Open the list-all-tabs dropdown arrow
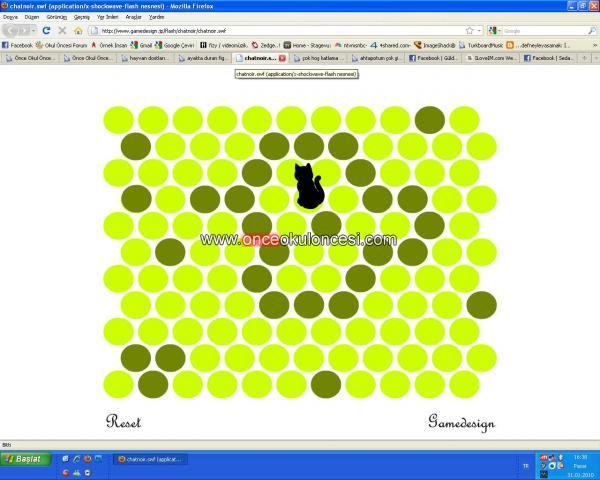 click(595, 58)
